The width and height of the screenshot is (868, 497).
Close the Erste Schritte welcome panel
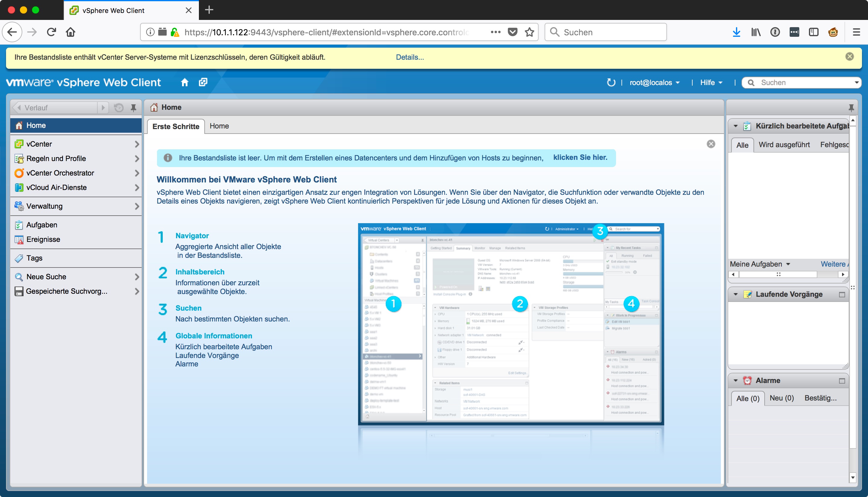click(711, 144)
